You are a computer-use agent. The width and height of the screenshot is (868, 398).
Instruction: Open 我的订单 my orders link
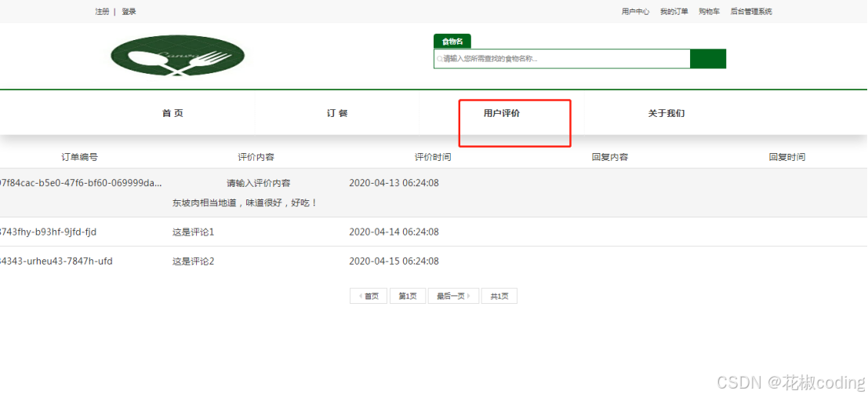tap(674, 12)
